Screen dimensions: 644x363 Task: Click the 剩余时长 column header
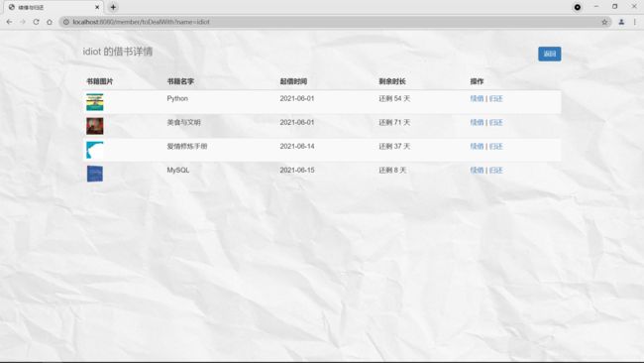[392, 81]
